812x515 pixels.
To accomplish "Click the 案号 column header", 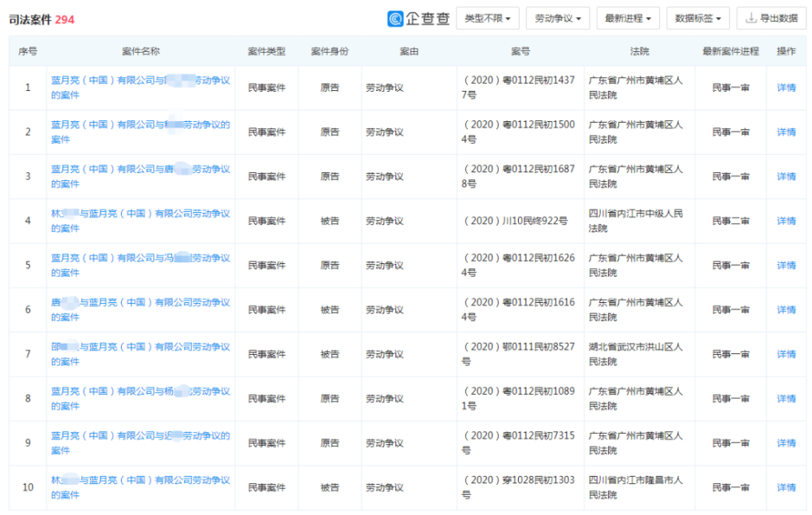I will (x=520, y=51).
